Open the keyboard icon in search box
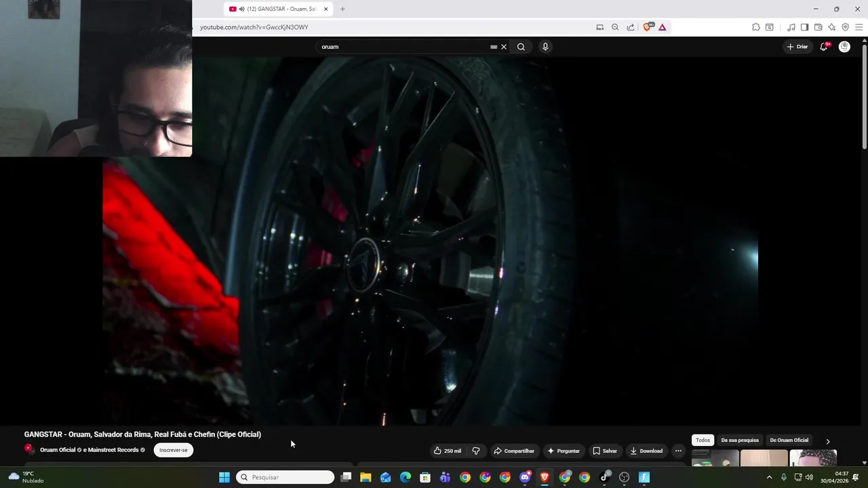 click(x=494, y=47)
